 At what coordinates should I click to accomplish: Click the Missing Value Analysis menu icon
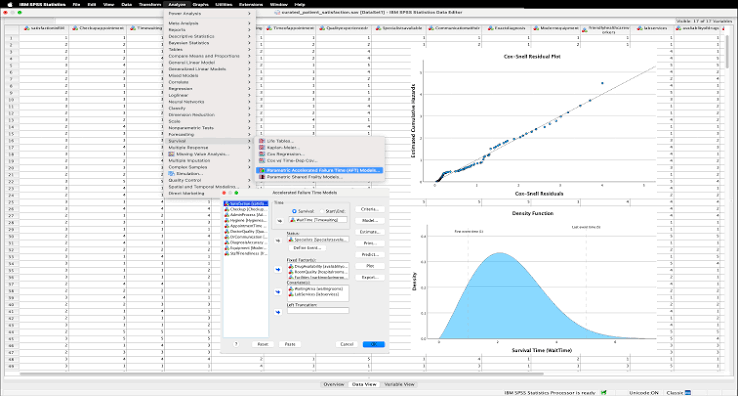[x=172, y=154]
